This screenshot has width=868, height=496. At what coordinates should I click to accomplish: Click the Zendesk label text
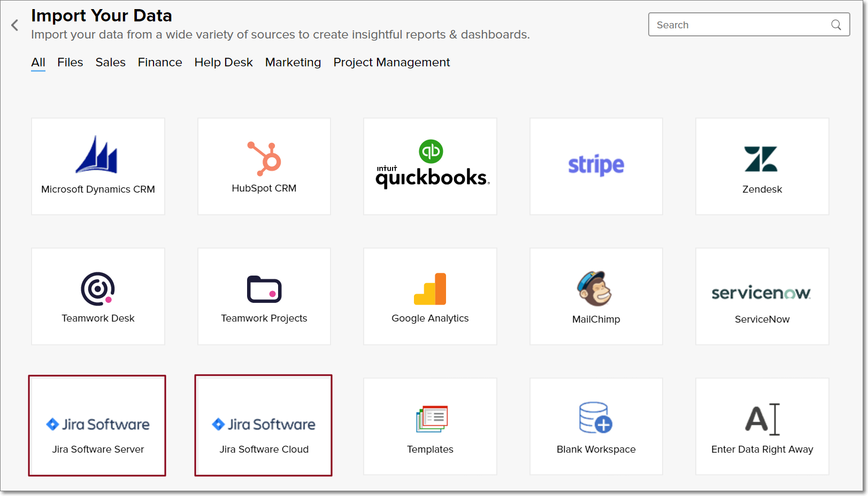(762, 189)
